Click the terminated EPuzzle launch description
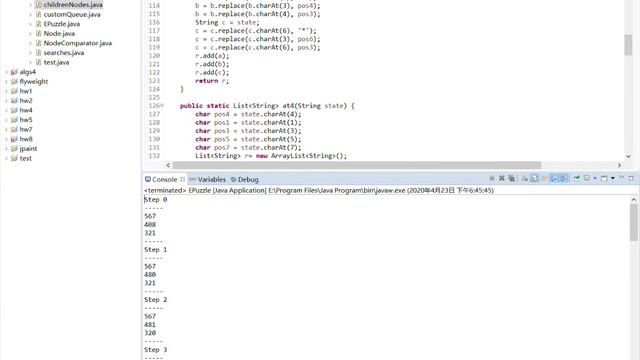640x360 pixels. pos(319,190)
